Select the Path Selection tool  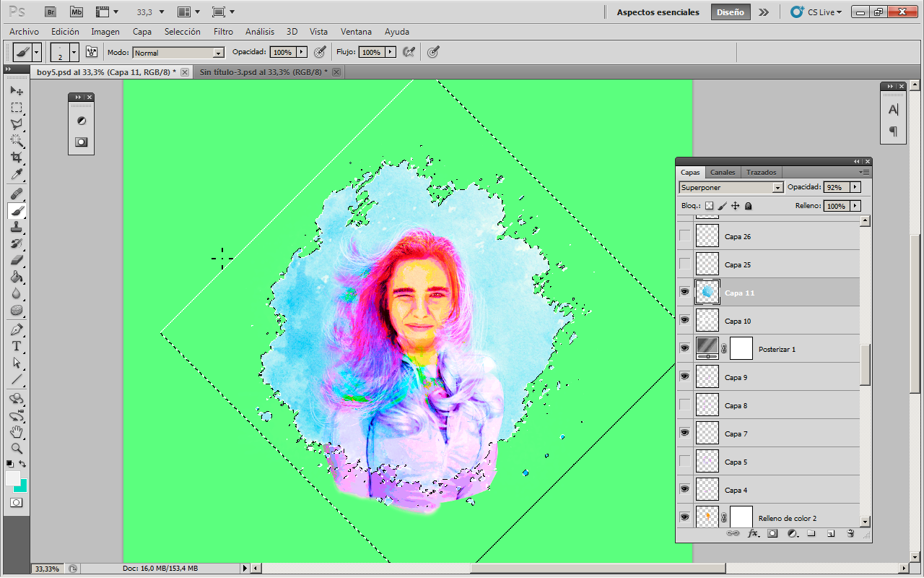click(16, 363)
